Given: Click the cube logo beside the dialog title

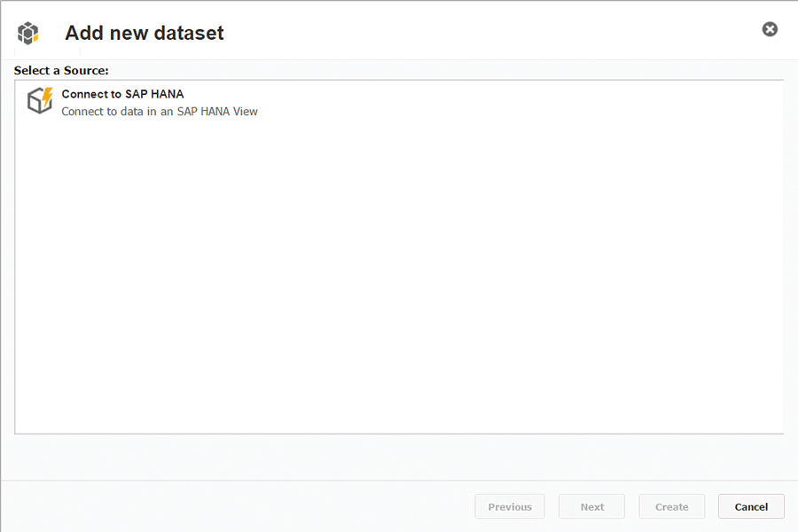Looking at the screenshot, I should (28, 34).
